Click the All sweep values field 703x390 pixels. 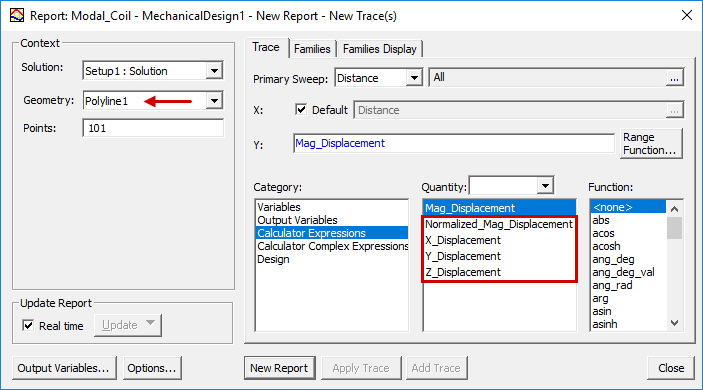click(548, 78)
